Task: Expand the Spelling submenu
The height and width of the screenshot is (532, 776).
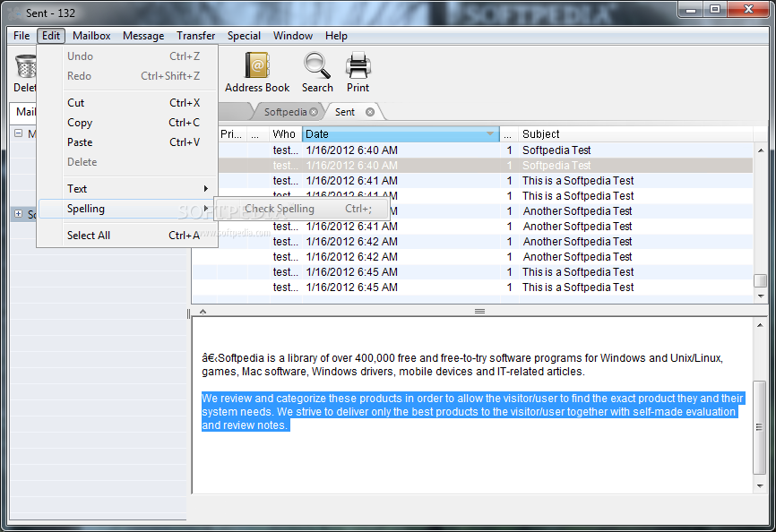Action: coord(127,209)
